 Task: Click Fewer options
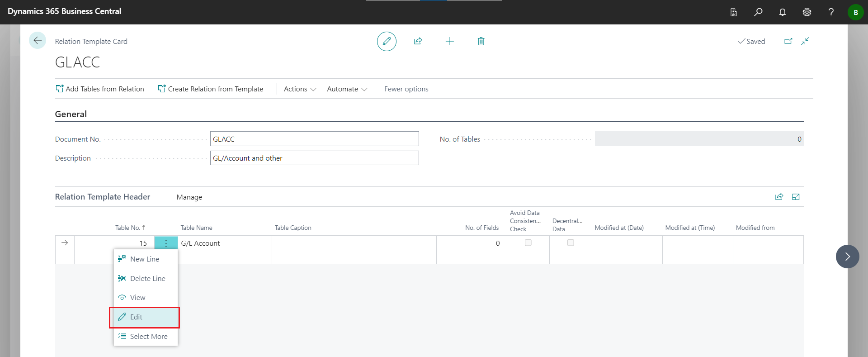406,89
